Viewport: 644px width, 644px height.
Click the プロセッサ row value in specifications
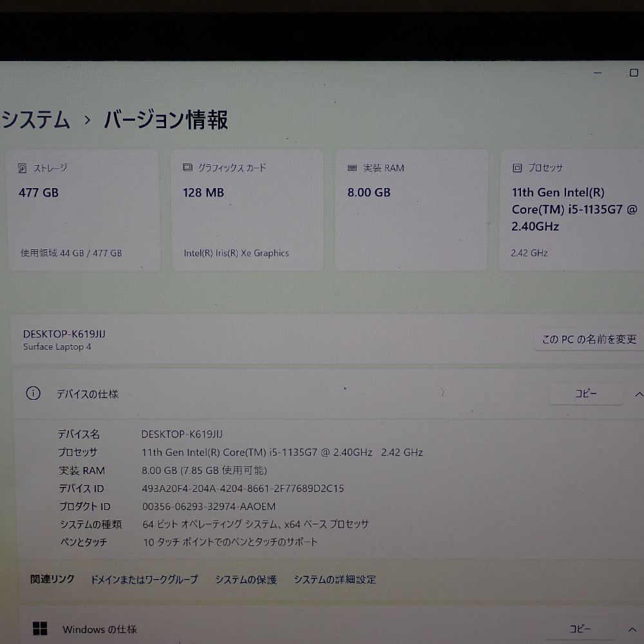pyautogui.click(x=282, y=452)
